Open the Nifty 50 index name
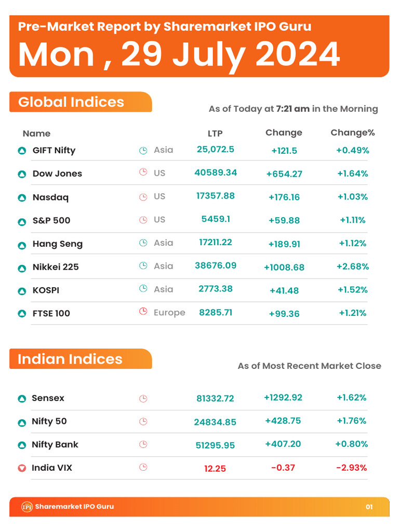The height and width of the screenshot is (532, 399). coord(49,421)
